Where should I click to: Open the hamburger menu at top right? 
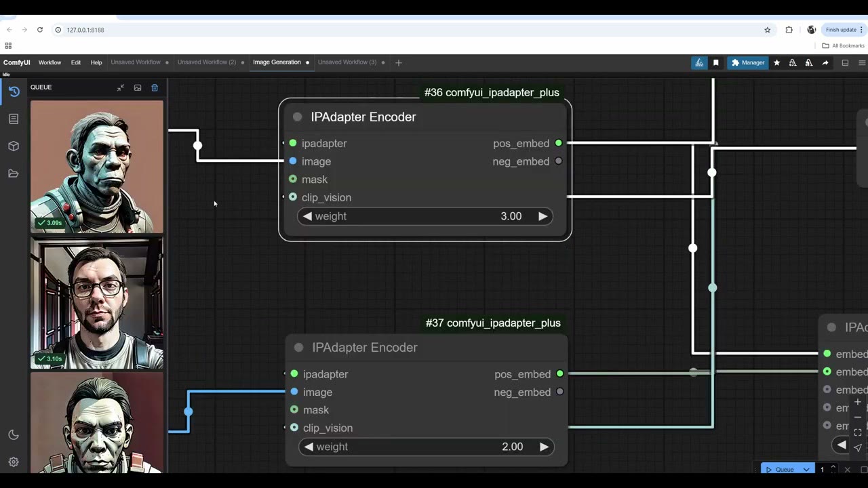click(x=862, y=62)
